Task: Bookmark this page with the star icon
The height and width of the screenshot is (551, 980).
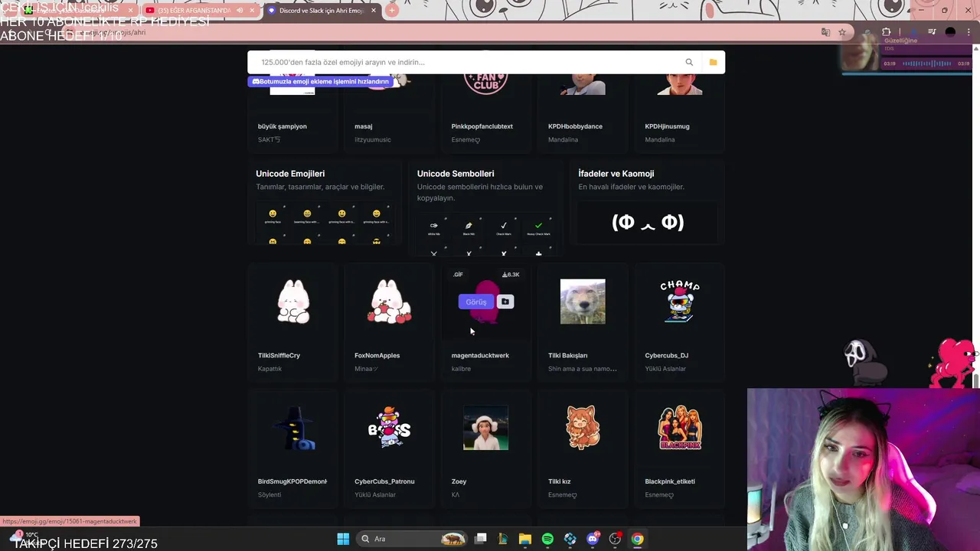Action: (x=842, y=32)
